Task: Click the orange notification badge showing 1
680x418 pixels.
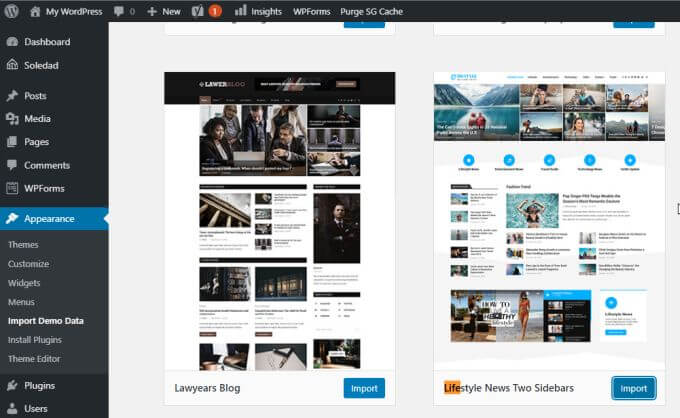Action: (215, 11)
